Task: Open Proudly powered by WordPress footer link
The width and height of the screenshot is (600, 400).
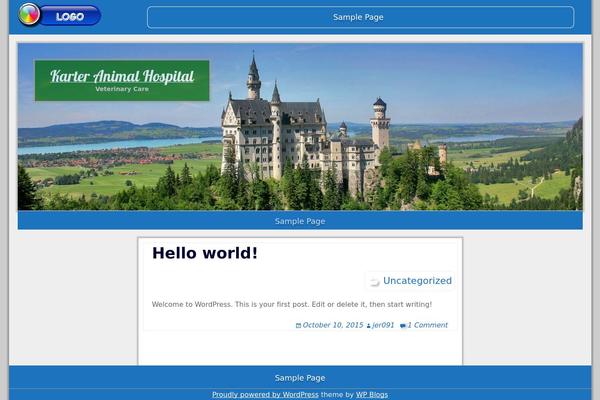Action: click(x=265, y=394)
